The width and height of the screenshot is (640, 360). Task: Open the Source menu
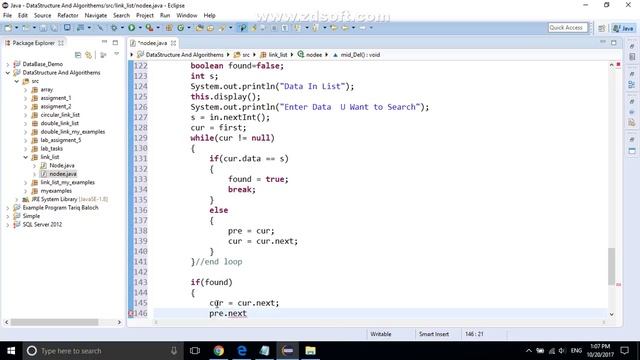tap(42, 16)
